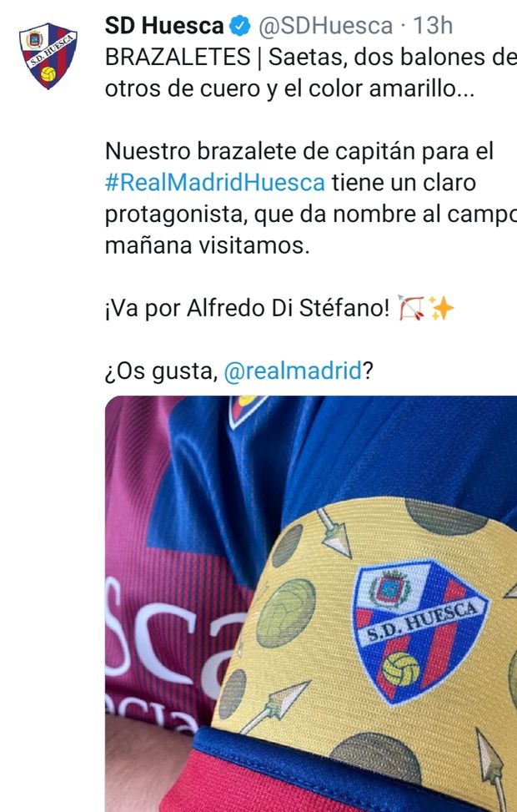Click the sparkles emoji
This screenshot has height=812, width=517.
[x=441, y=309]
